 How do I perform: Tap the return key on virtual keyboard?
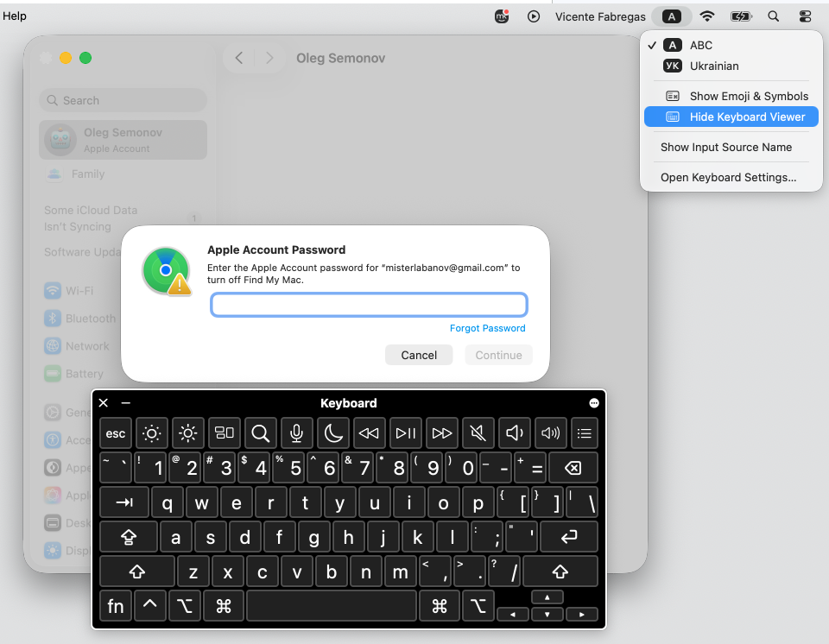(x=569, y=537)
